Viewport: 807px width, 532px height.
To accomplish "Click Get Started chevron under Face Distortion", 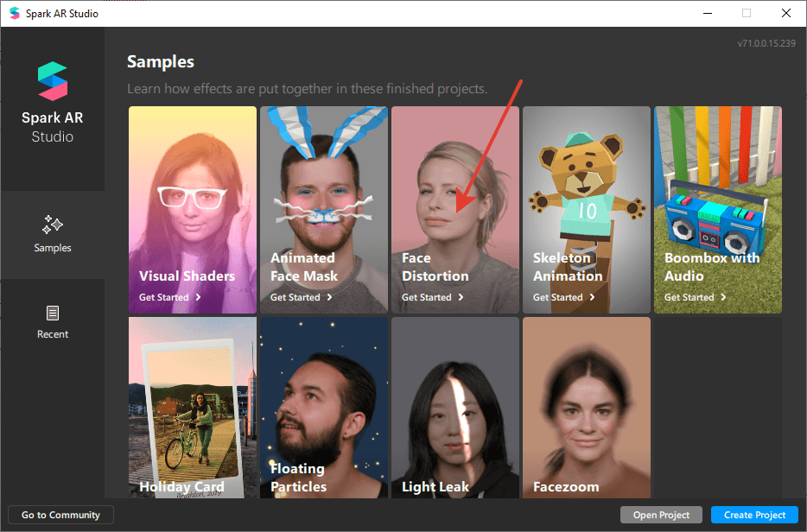I will point(461,297).
